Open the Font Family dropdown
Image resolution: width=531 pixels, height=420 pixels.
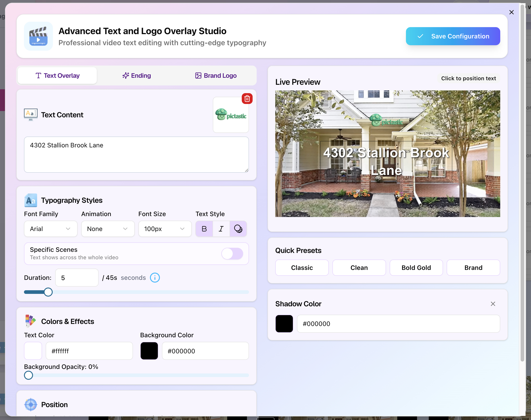coord(51,229)
